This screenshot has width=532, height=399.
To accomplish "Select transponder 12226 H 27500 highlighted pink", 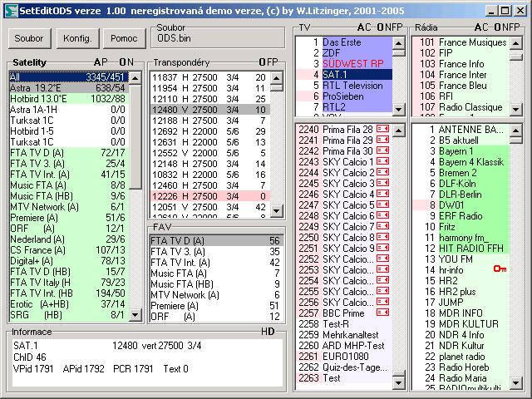I will coord(209,196).
